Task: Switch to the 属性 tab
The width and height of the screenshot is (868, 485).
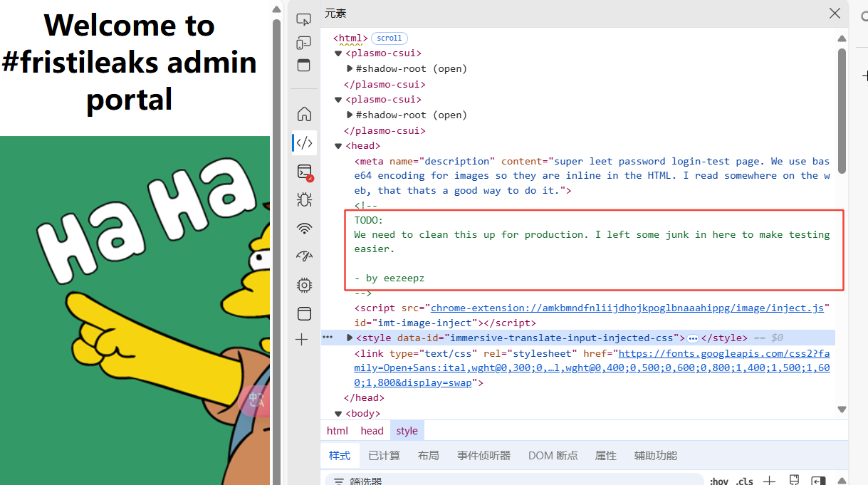Action: click(x=606, y=456)
